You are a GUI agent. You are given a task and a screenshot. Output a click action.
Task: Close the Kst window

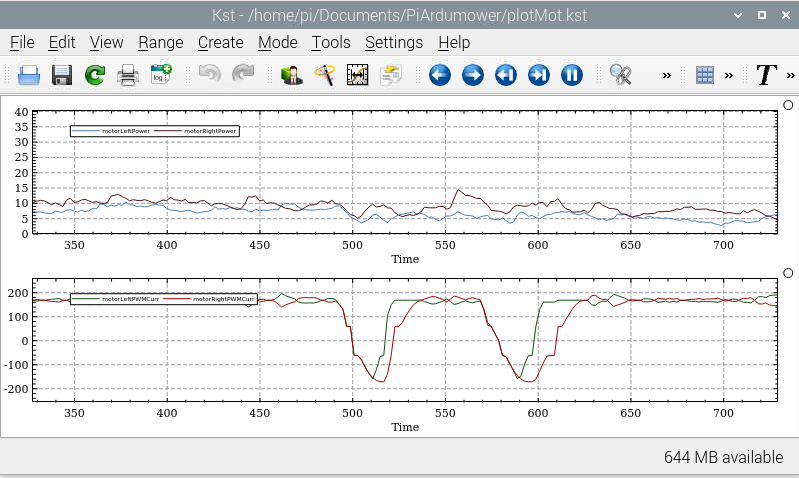click(786, 15)
